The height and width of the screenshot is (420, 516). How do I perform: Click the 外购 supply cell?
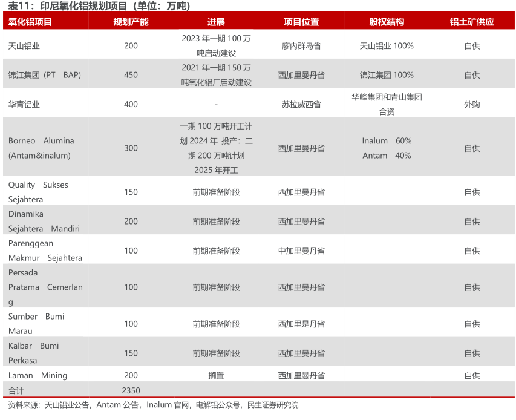pos(472,104)
